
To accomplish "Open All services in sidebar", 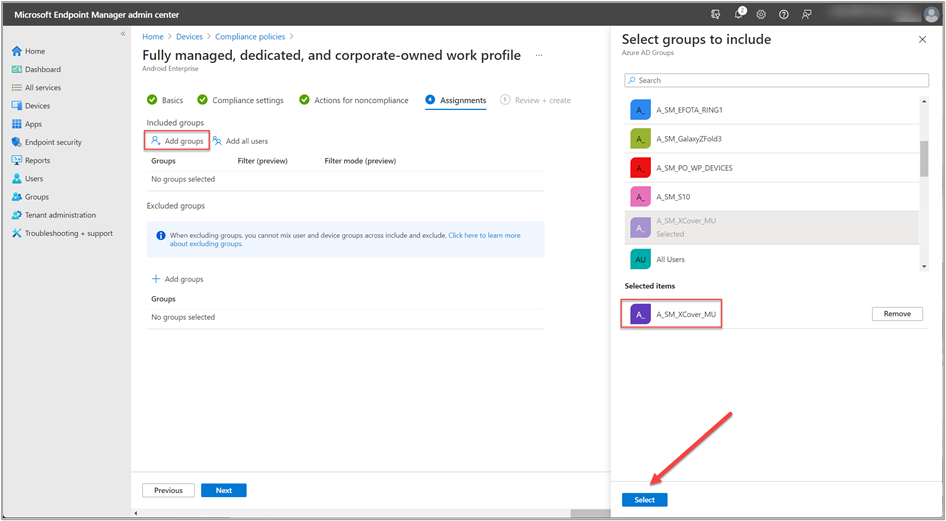I will (36, 87).
